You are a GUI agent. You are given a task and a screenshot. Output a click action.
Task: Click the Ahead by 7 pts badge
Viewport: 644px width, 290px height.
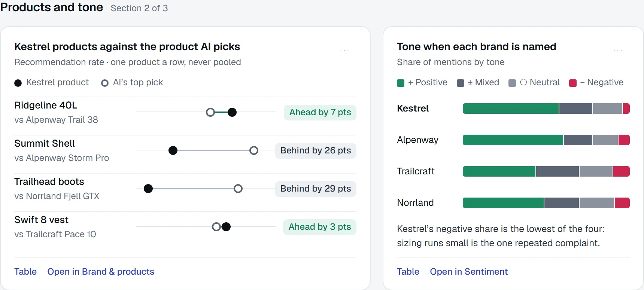coord(320,113)
